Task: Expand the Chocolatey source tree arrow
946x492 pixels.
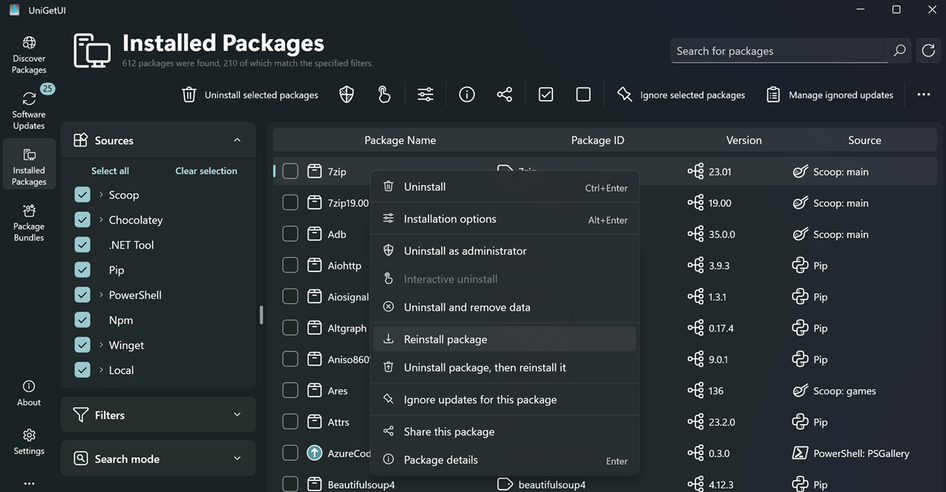Action: pos(101,219)
